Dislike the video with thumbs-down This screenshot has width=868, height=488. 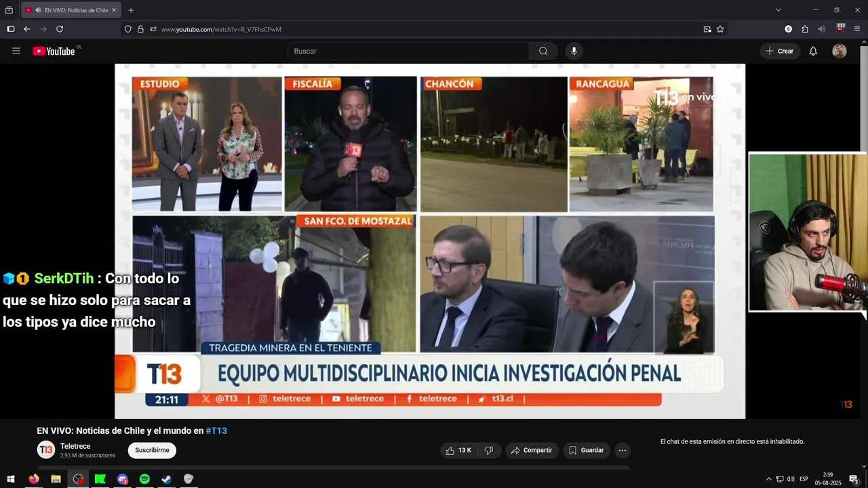(489, 450)
